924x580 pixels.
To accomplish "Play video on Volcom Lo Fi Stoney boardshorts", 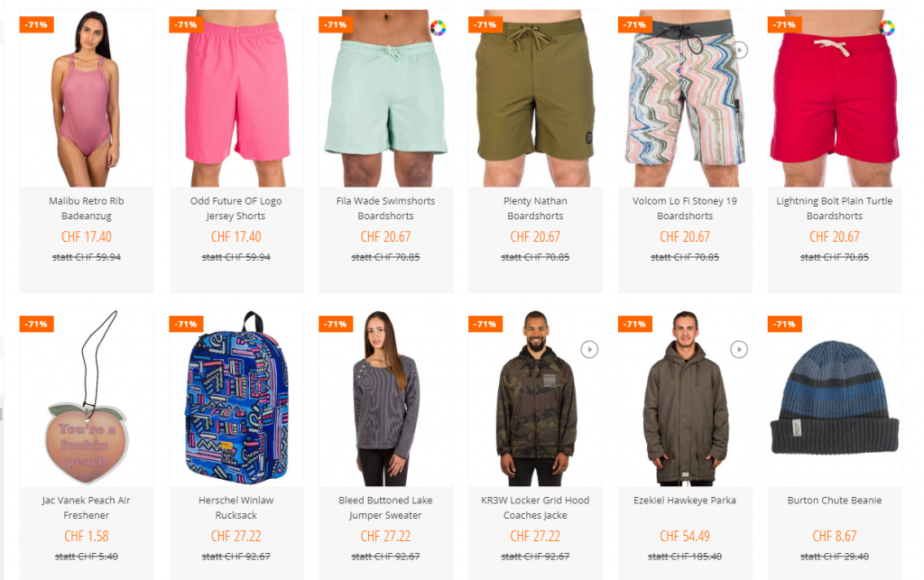I will coord(739,51).
